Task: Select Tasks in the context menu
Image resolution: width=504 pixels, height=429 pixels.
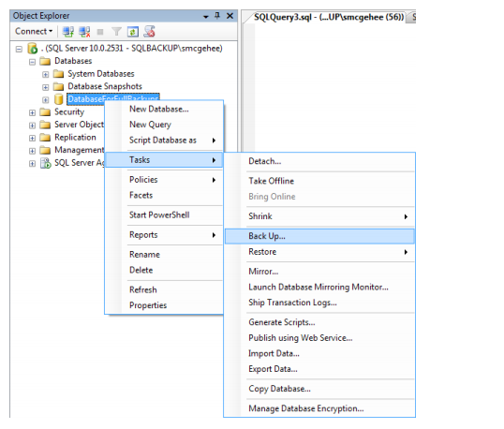Action: [x=164, y=160]
